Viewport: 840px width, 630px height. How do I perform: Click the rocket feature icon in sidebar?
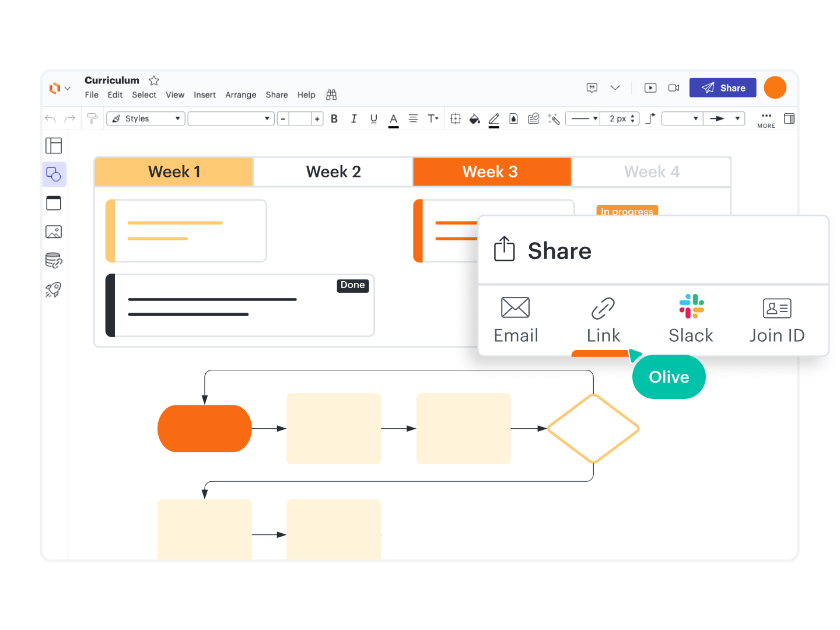(x=54, y=290)
